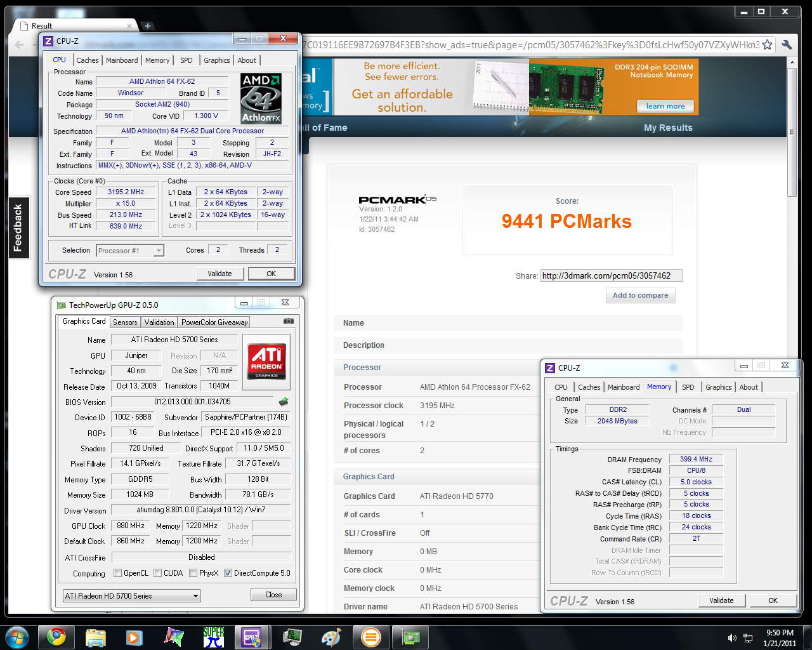The image size is (812, 650).
Task: Open the system monitor taskbar icon
Action: pyautogui.click(x=292, y=637)
